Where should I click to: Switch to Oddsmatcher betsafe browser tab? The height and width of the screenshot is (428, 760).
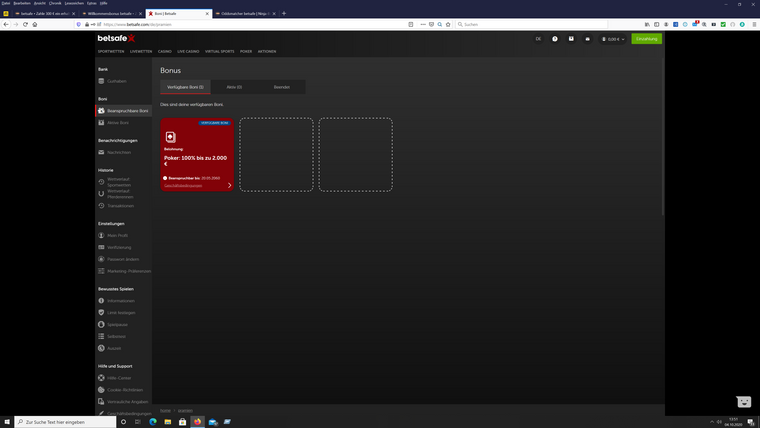245,14
